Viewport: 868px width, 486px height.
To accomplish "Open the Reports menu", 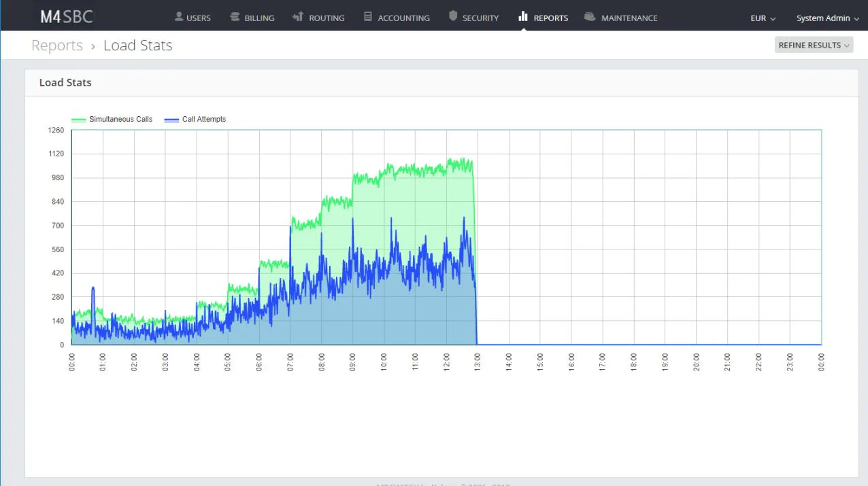I will pos(543,17).
